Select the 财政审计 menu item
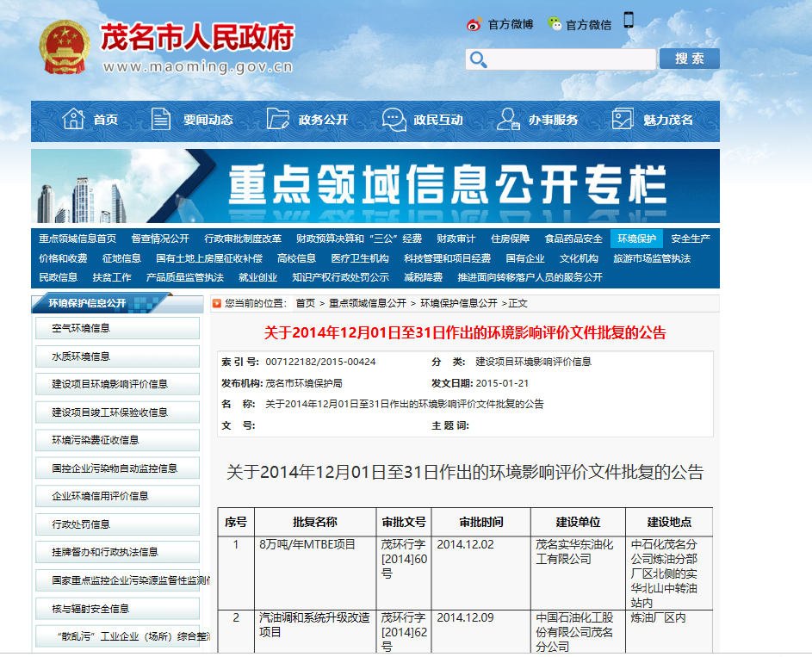812x657 pixels. click(456, 239)
